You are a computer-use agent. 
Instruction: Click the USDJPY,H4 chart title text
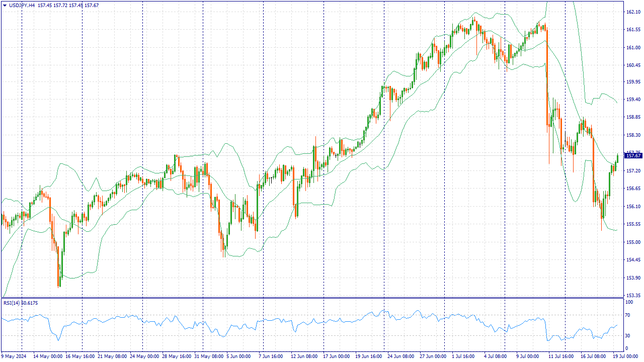click(22, 5)
